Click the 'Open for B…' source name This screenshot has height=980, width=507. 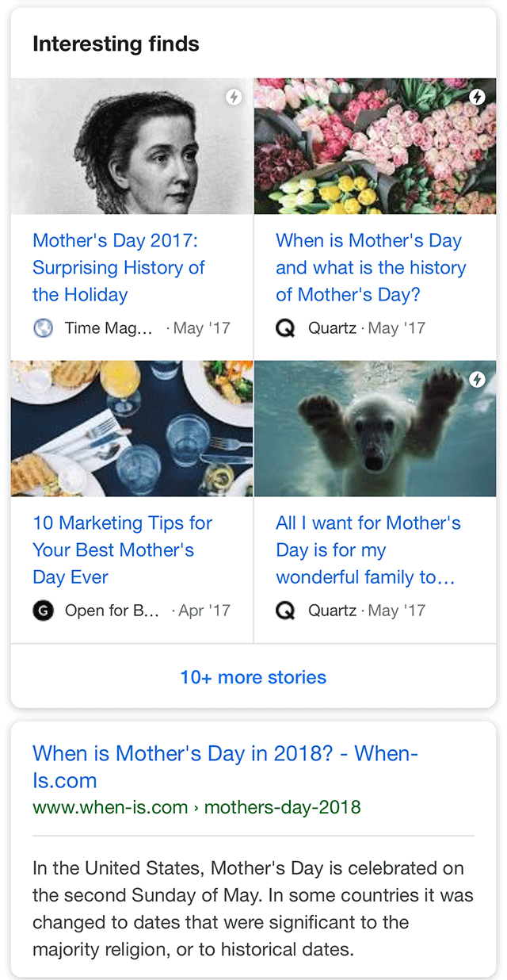(112, 610)
